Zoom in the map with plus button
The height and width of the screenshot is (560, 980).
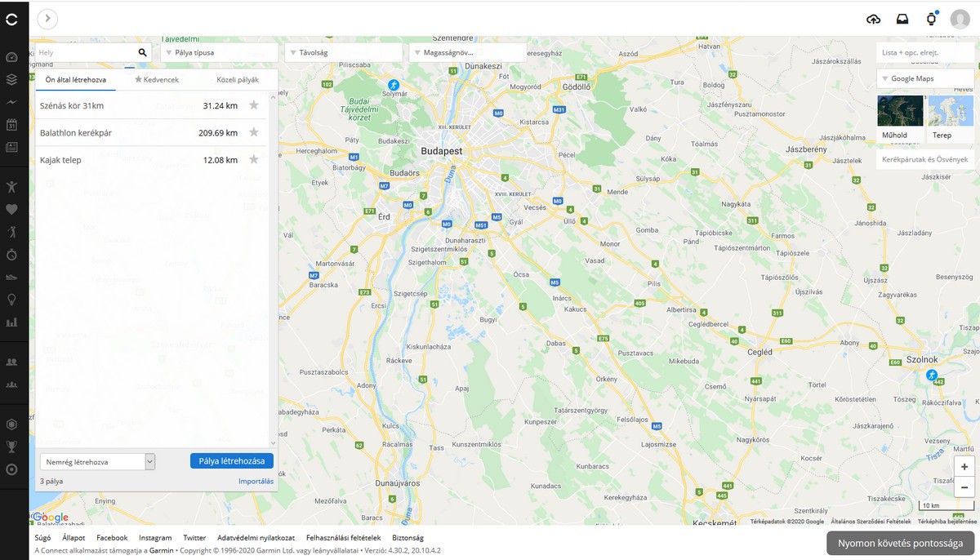tap(964, 467)
